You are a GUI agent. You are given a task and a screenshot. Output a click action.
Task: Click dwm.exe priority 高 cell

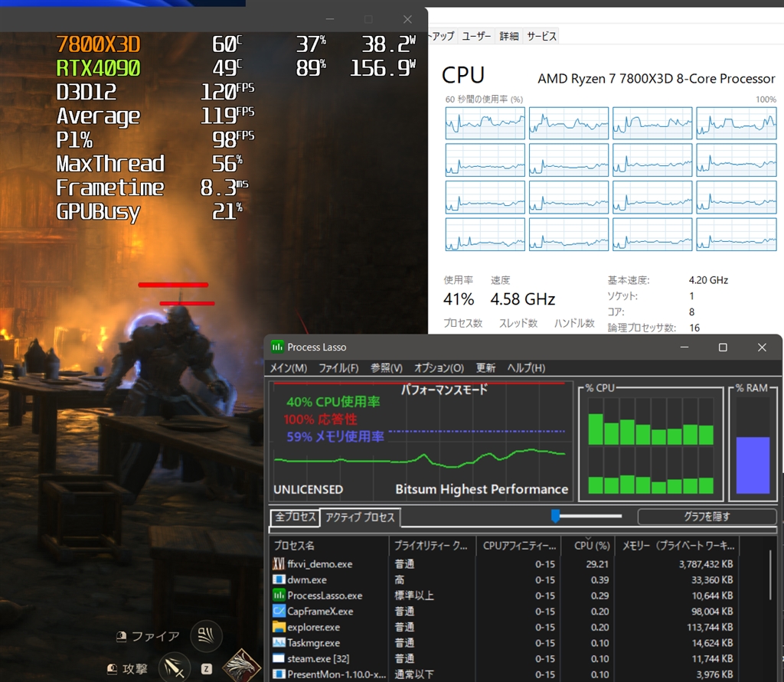(x=399, y=579)
